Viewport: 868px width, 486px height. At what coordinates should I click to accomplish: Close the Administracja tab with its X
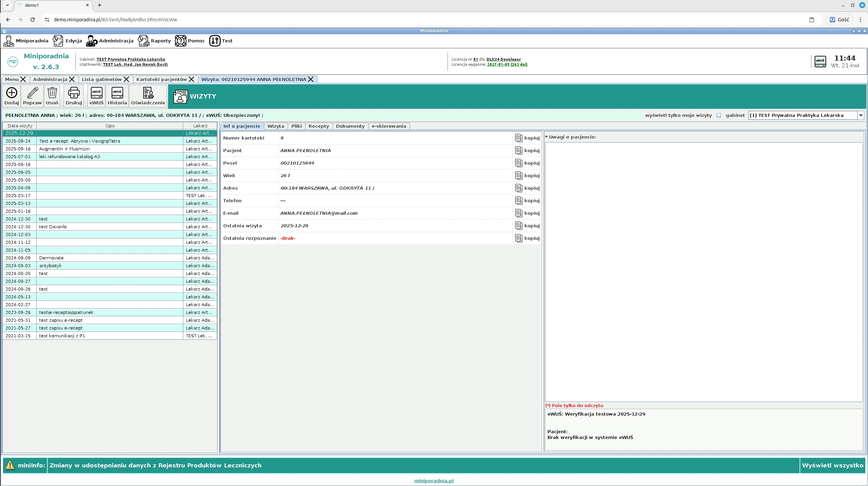click(72, 79)
